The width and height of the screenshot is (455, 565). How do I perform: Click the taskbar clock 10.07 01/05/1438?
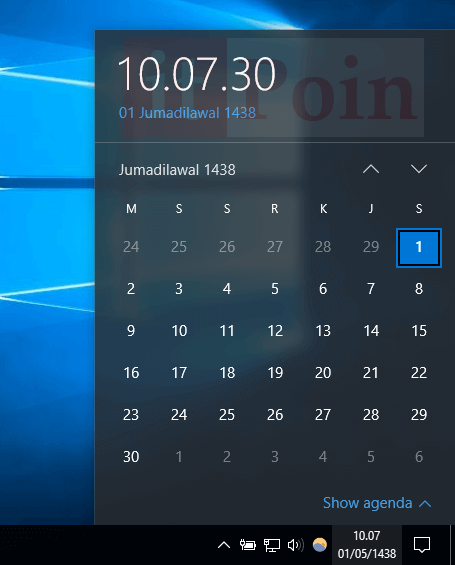(367, 545)
